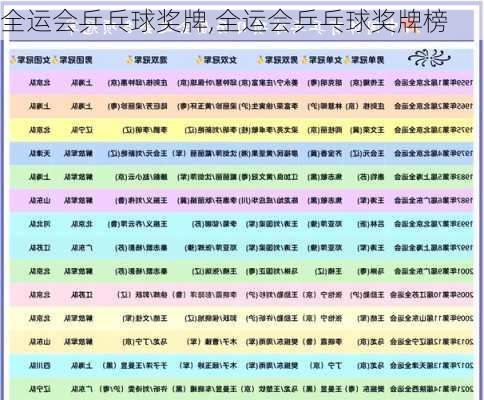Click the medal icon beside 男单冠军 header
This screenshot has width=484, height=400.
click(347, 60)
